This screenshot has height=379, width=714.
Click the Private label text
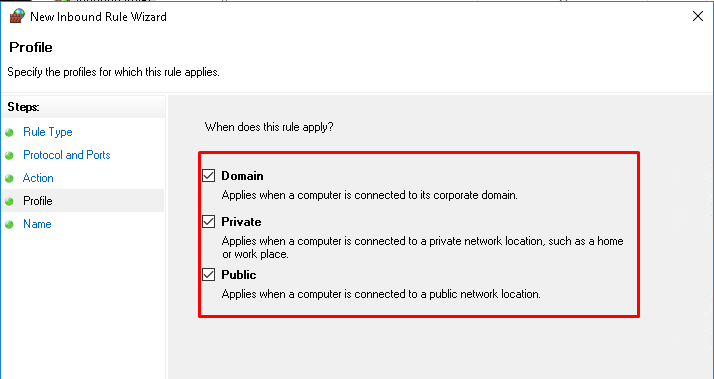point(241,222)
